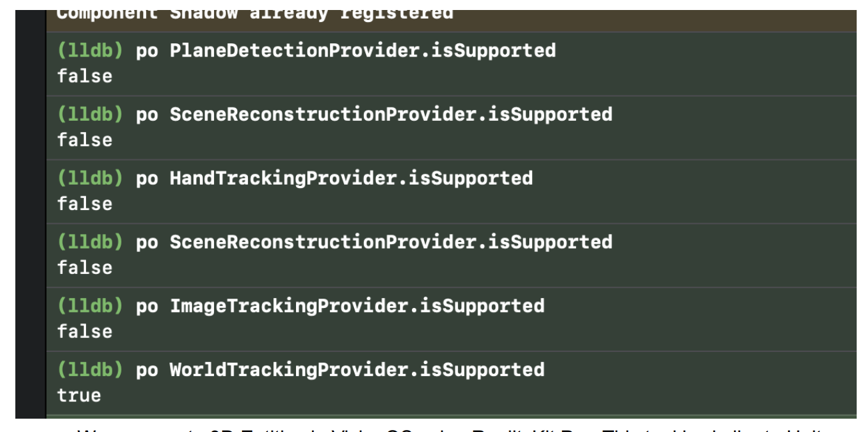Click false output below HandTrackingProvider command
Image resolution: width=868 pixels, height=432 pixels.
tap(85, 203)
